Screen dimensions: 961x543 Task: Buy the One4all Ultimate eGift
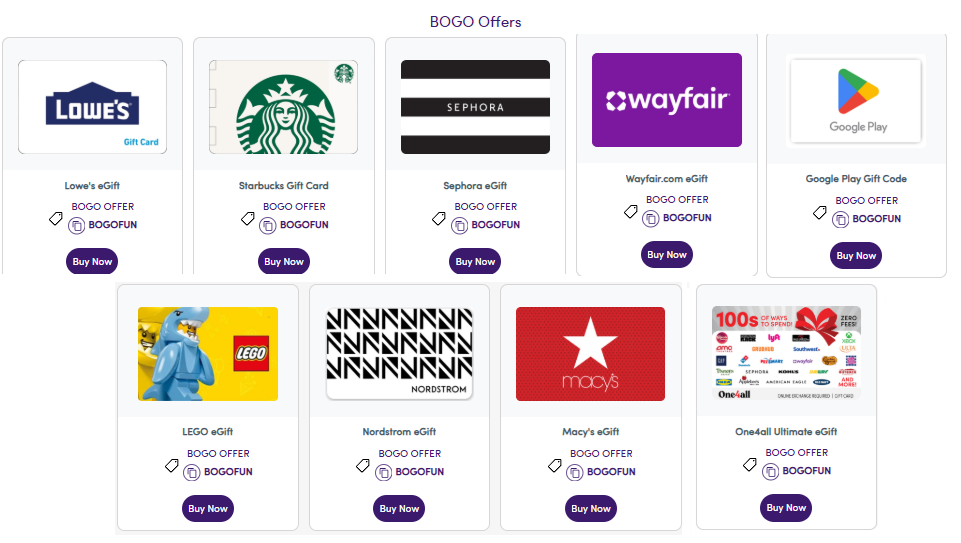click(786, 508)
